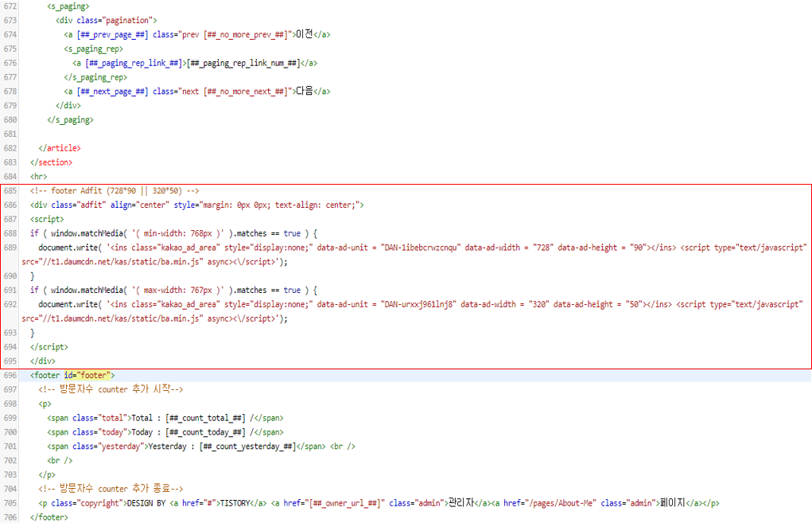Click line number 696 in the gutter
The width and height of the screenshot is (812, 523).
point(10,375)
